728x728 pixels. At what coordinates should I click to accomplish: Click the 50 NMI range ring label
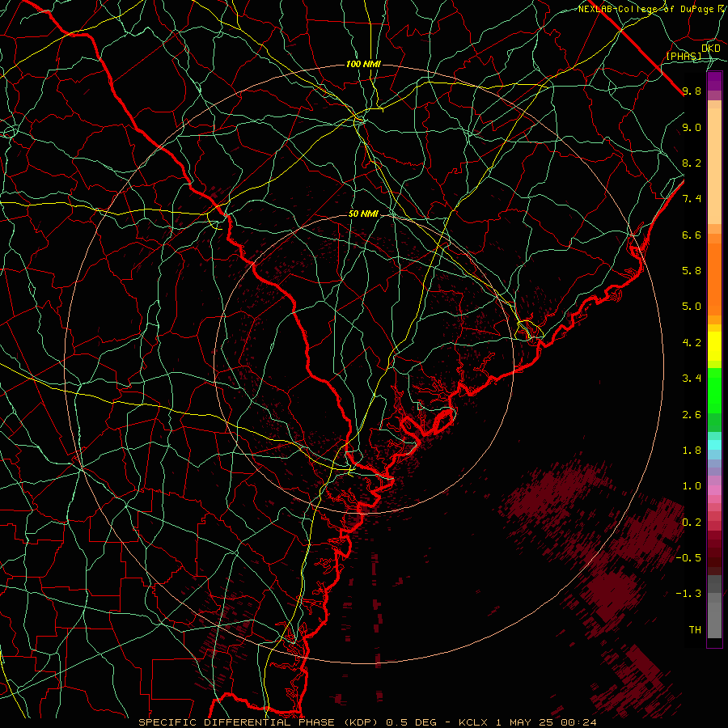363,214
